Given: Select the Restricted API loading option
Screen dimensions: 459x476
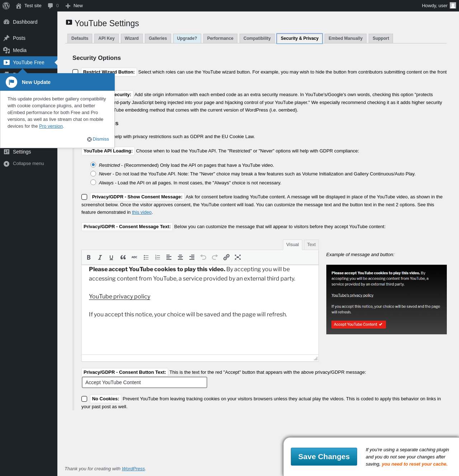Looking at the screenshot, I should pos(93,165).
